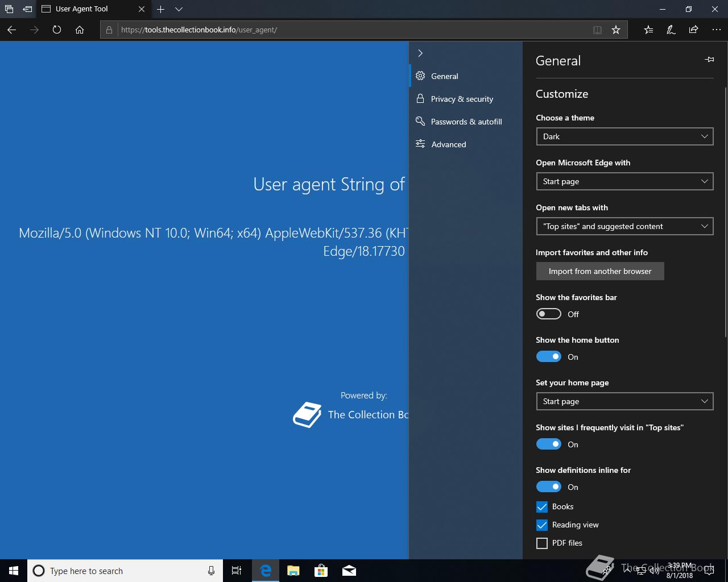Click the Collection Book logo on page
The width and height of the screenshot is (728, 582).
point(307,415)
